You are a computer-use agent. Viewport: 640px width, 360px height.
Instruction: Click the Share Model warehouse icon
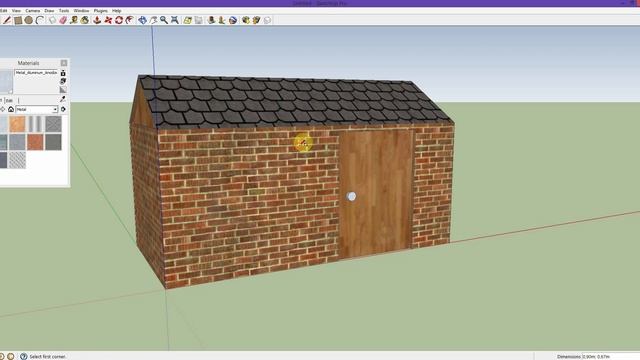pos(256,20)
